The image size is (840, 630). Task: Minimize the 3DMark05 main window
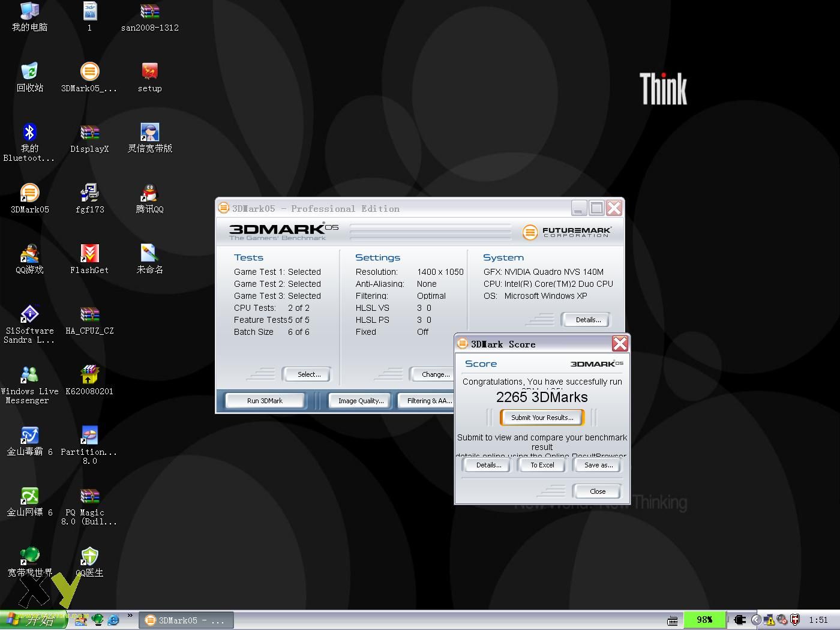[579, 208]
